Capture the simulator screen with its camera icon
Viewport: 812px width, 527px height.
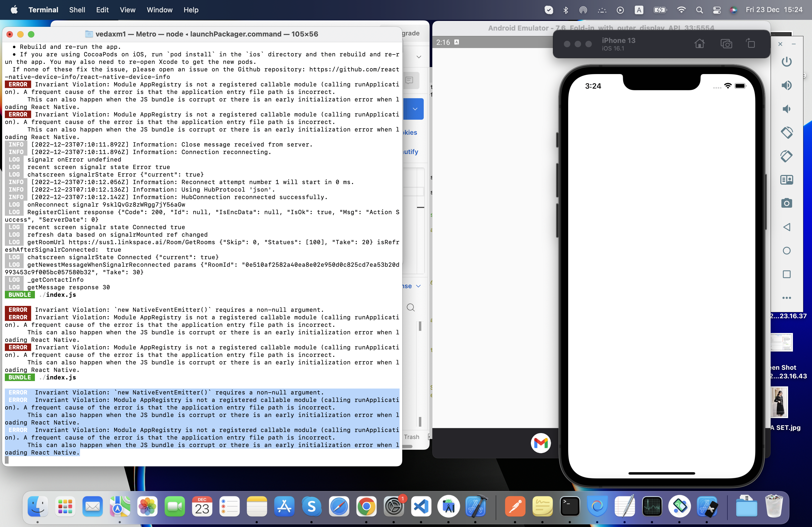point(726,44)
